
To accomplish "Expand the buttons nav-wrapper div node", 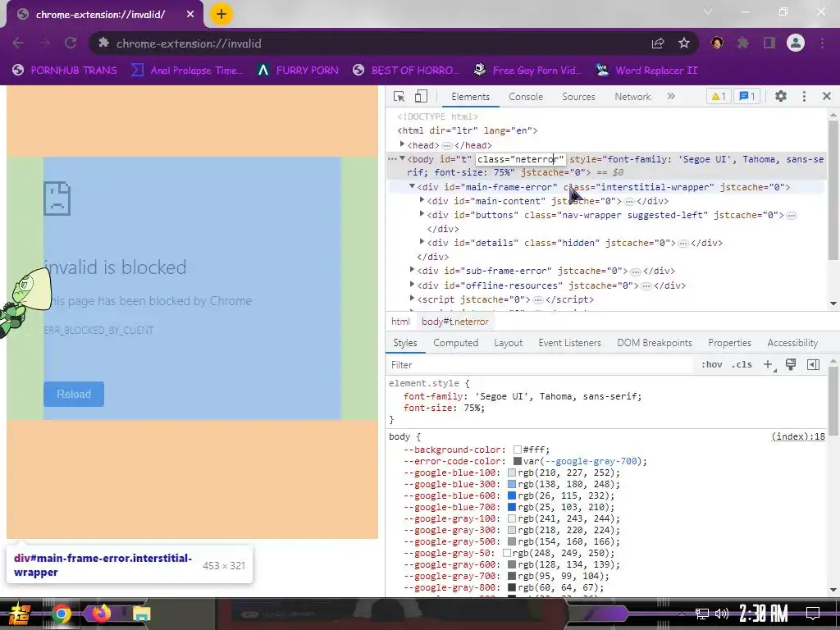I will [x=422, y=214].
